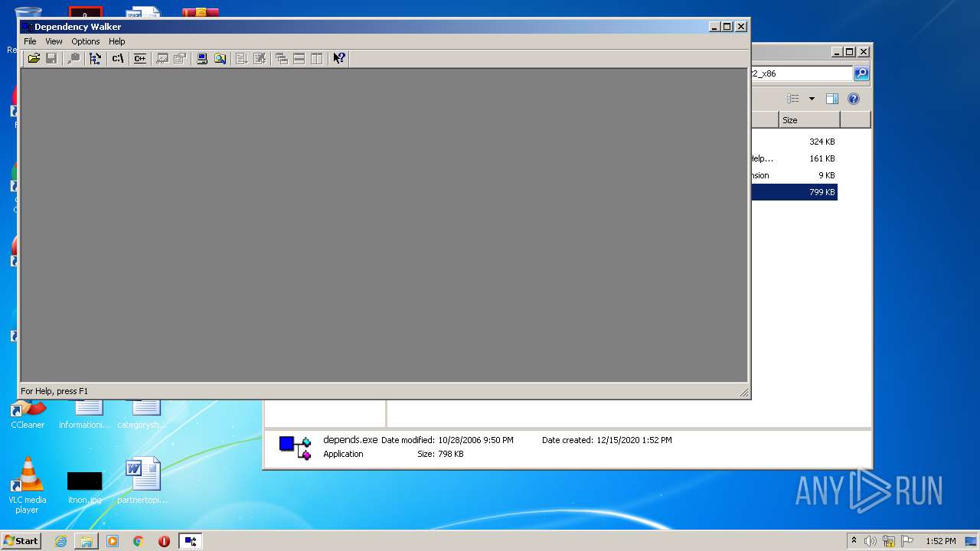The image size is (980, 551).
Task: Click the Start button
Action: pos(21,540)
